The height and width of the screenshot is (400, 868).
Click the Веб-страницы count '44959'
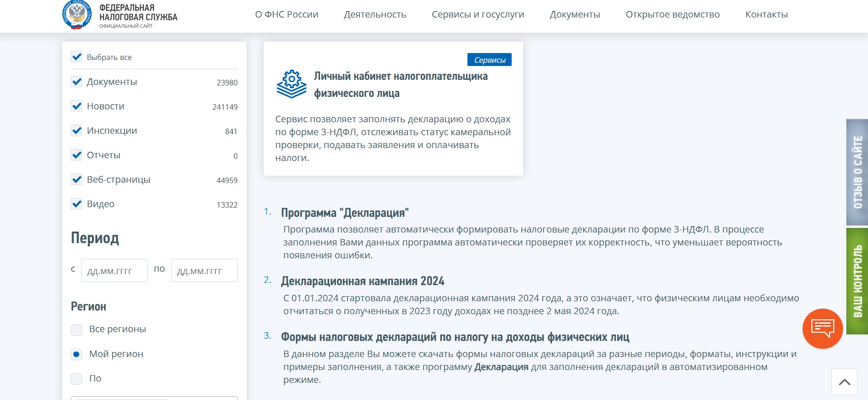pos(227,180)
